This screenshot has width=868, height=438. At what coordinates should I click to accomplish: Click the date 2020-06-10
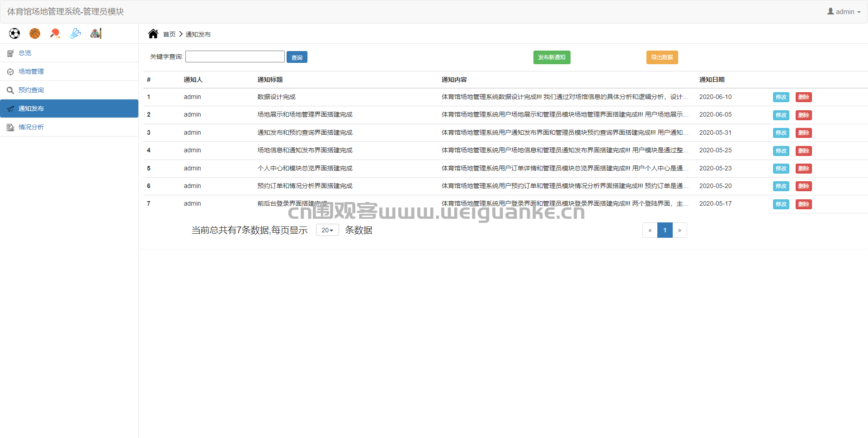tap(715, 97)
